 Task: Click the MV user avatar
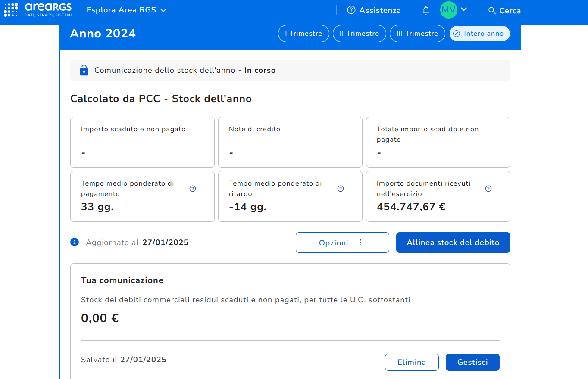point(448,10)
